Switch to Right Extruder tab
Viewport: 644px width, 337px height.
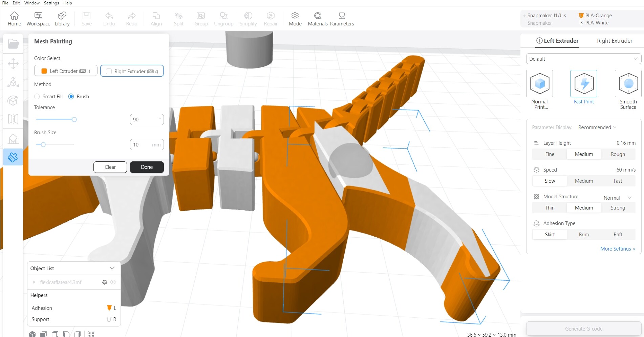pos(614,41)
